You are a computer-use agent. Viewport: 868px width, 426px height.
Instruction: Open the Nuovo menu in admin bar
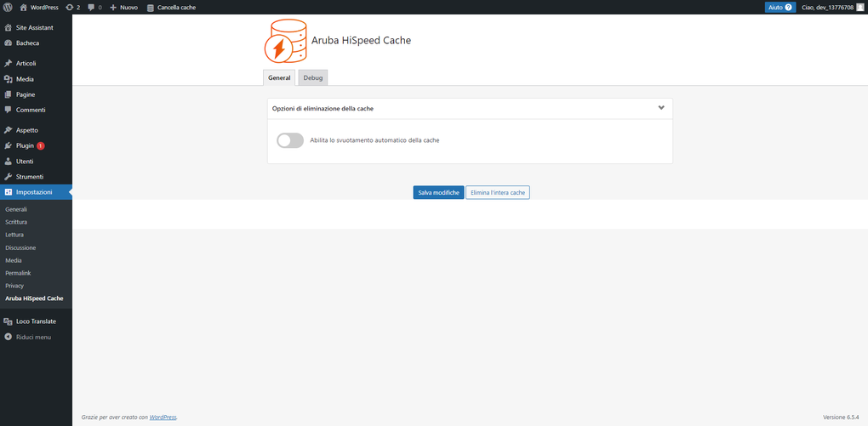coord(124,7)
